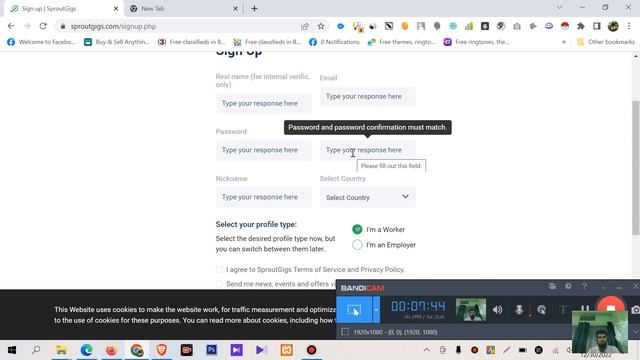Expand Bandicam recording mode dropdown arrow
This screenshot has width=640, height=360.
coord(376,310)
